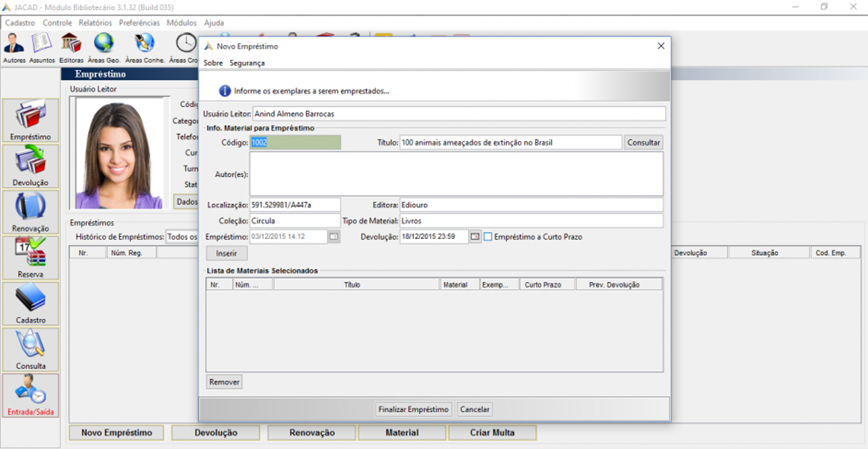Select the Cadastro sidebar icon
The image size is (868, 449).
(x=30, y=303)
